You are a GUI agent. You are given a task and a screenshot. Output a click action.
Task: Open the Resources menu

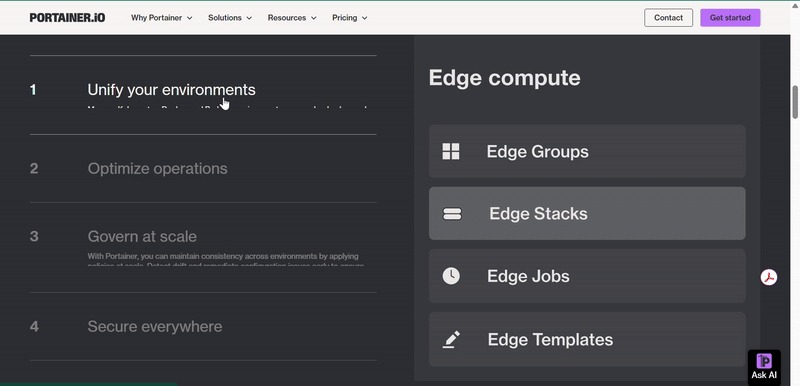tap(292, 18)
